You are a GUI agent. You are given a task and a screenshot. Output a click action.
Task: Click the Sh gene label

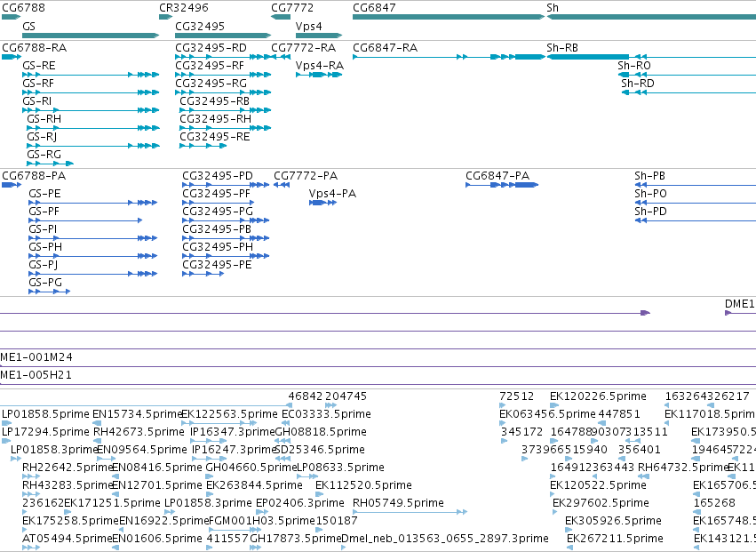(x=553, y=8)
